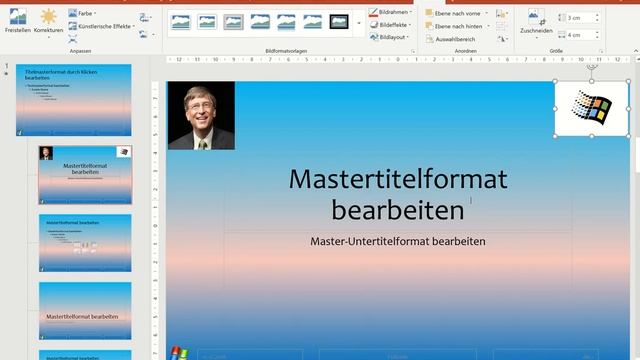Image resolution: width=640 pixels, height=360 pixels.
Task: Open the Bildrahmen border color menu
Action: point(390,12)
